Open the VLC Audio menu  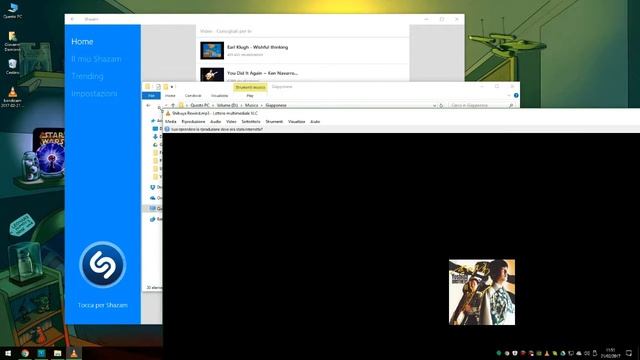(x=216, y=122)
